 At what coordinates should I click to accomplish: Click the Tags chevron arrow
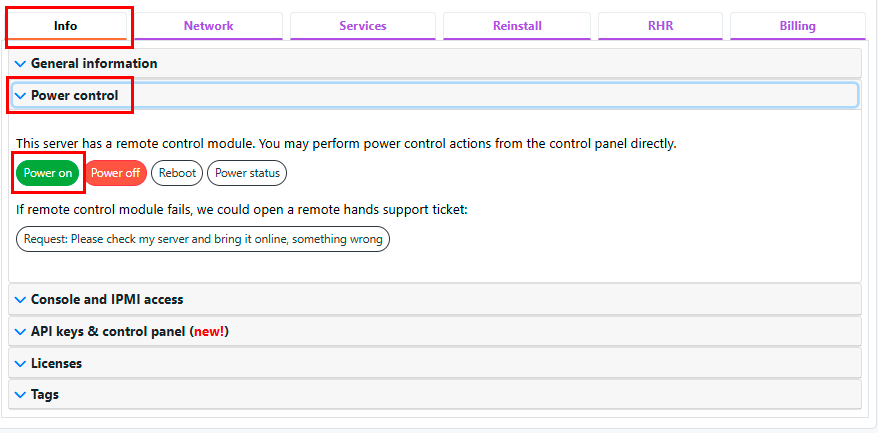20,395
